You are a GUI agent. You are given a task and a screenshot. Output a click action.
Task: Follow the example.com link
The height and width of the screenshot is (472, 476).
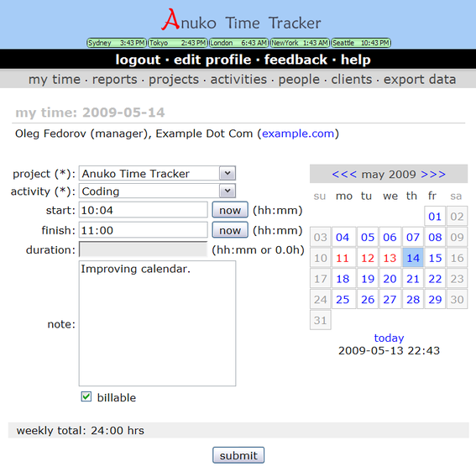(x=298, y=134)
